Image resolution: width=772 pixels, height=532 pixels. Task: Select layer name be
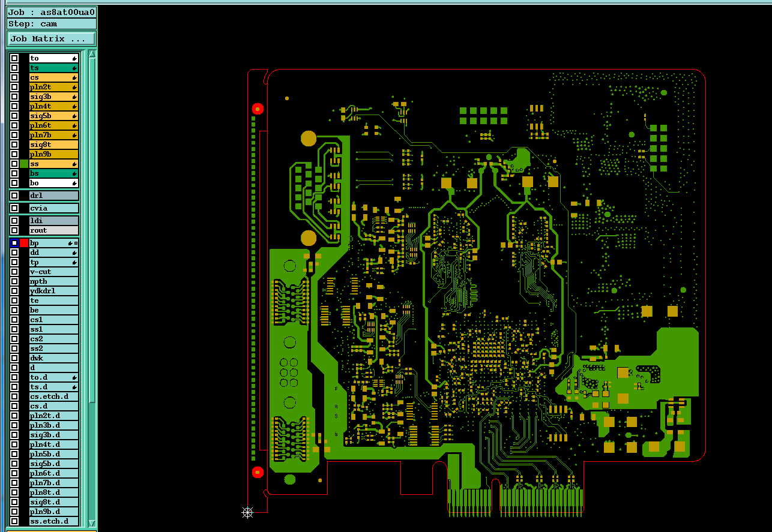(x=54, y=310)
